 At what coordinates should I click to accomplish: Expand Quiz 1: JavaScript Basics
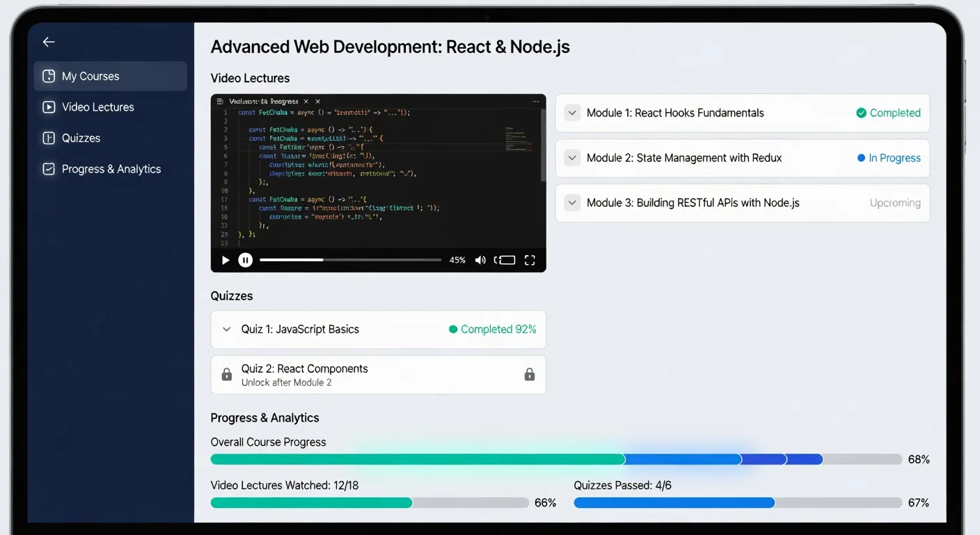point(226,329)
